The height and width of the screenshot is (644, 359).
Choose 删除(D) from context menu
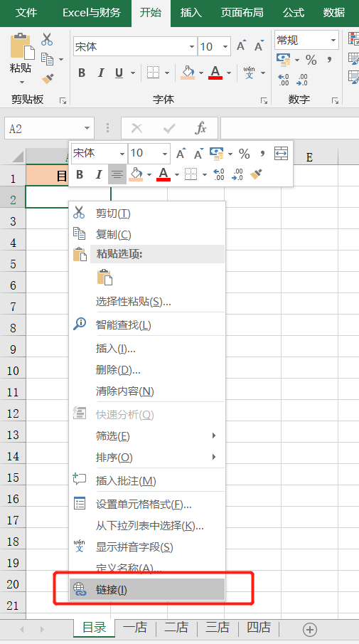click(x=147, y=369)
